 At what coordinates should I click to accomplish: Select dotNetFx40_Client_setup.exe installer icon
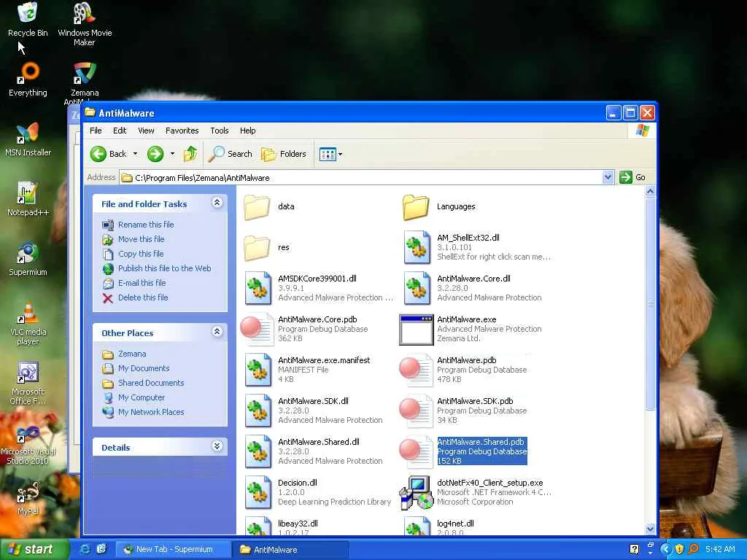(417, 492)
